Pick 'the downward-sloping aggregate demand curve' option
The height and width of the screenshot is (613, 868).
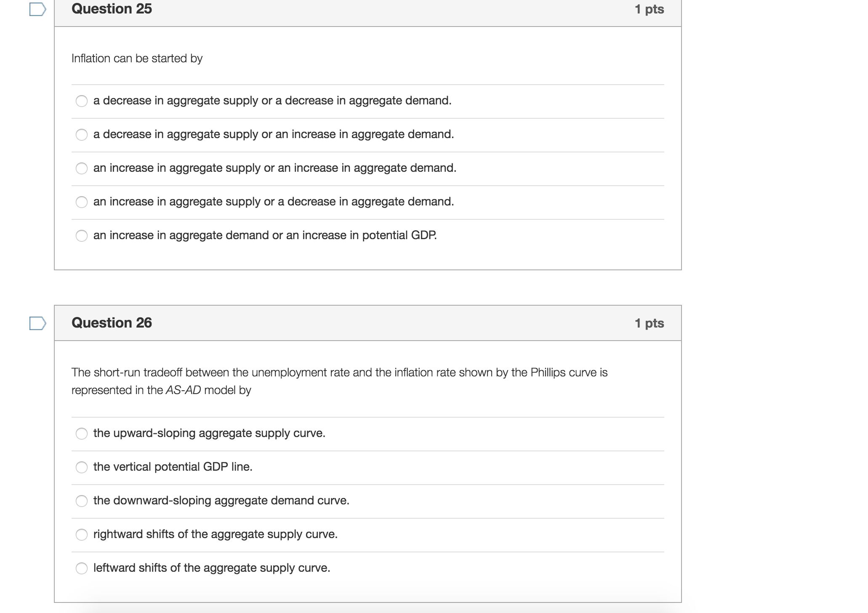pos(82,501)
